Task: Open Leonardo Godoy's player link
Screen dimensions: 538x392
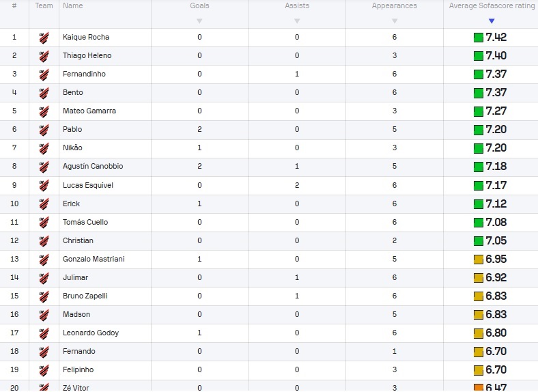Action: pyautogui.click(x=91, y=333)
